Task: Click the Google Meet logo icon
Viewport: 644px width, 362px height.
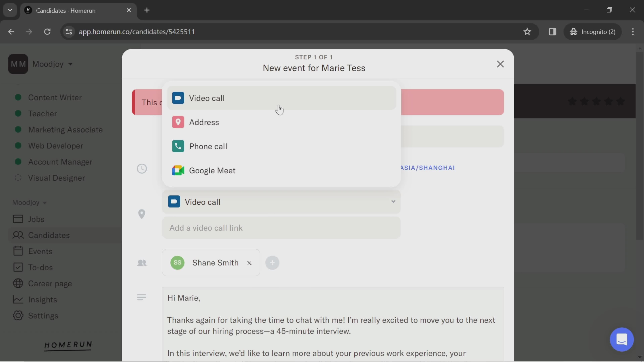Action: (x=178, y=170)
